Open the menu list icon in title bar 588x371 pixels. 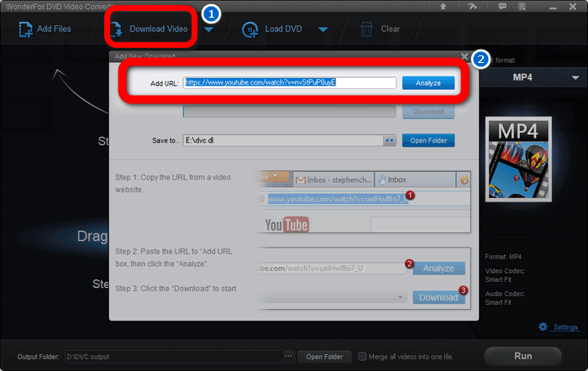[522, 7]
